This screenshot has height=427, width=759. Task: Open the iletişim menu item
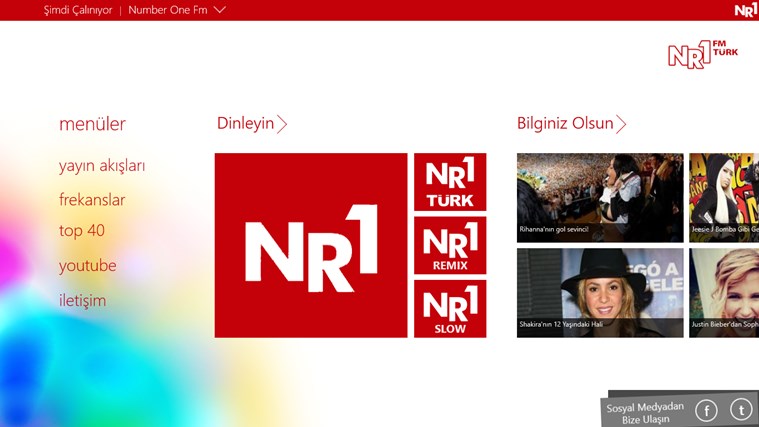point(82,301)
